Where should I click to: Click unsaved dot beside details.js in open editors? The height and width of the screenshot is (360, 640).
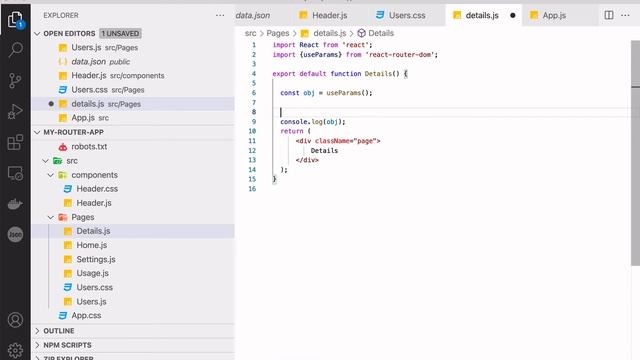coord(51,104)
